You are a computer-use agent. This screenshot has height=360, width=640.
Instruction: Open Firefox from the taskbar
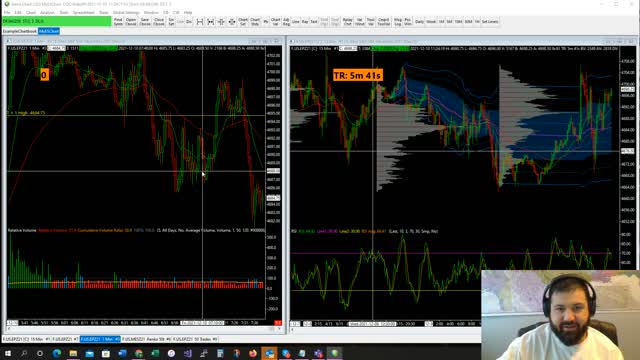pyautogui.click(x=253, y=353)
